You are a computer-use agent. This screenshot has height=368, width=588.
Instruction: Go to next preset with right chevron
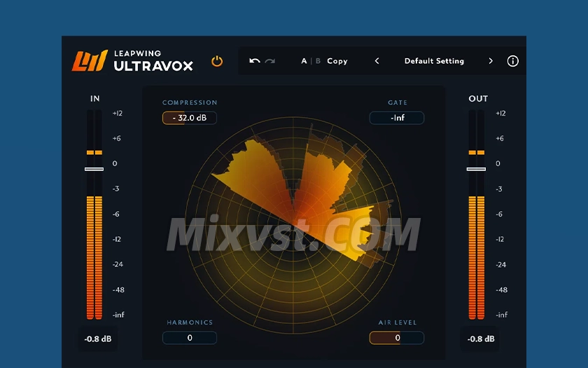pos(491,61)
